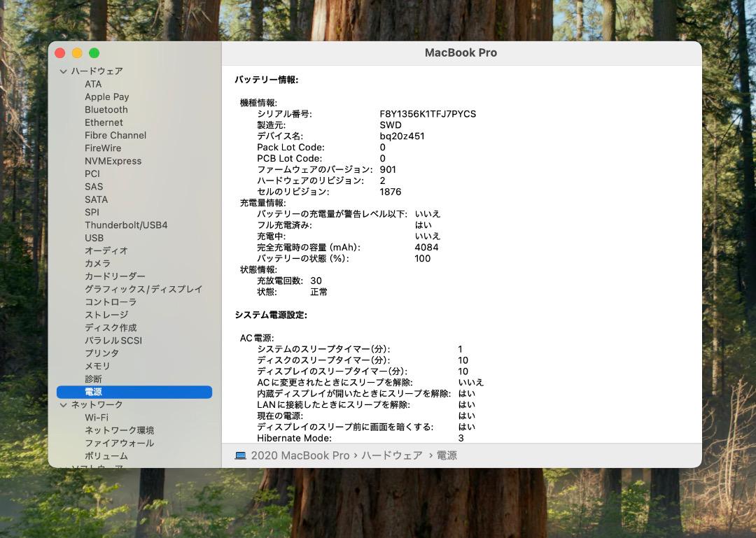Select コントローラ in the sidebar

pos(111,302)
